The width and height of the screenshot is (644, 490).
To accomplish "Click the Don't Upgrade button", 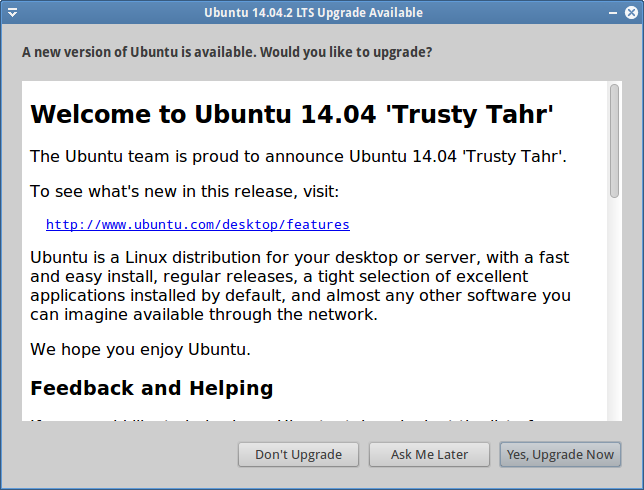I will (299, 454).
